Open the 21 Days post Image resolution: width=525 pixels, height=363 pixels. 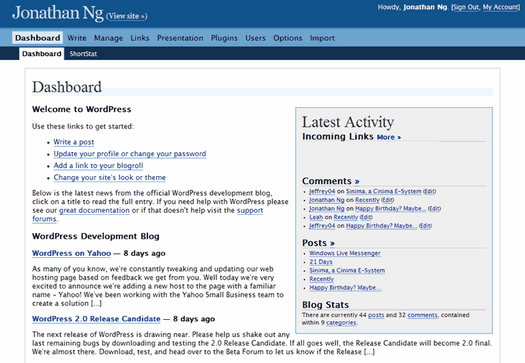[321, 262]
